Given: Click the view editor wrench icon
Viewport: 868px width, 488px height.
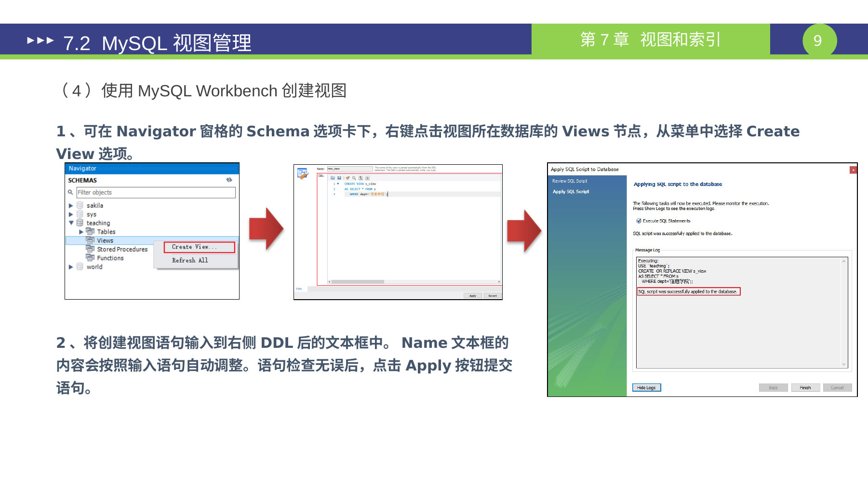Looking at the screenshot, I should coord(303,173).
